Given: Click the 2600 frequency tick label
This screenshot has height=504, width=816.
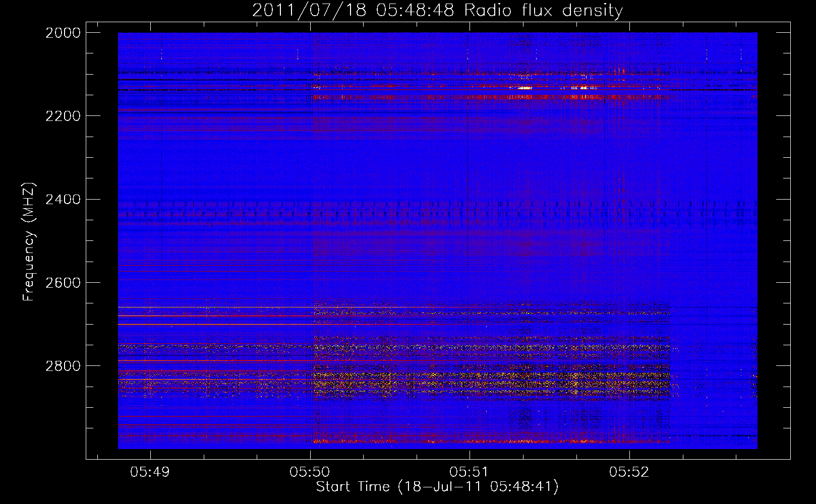Looking at the screenshot, I should tap(63, 283).
